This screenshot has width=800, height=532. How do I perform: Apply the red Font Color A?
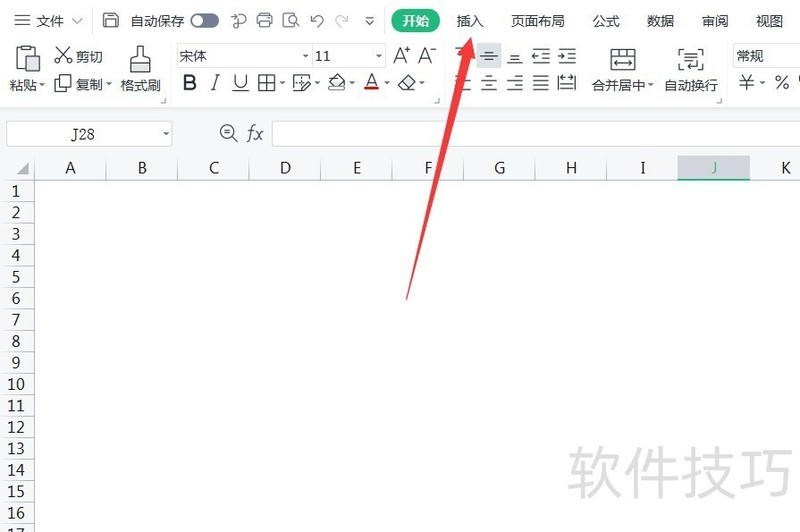point(371,82)
